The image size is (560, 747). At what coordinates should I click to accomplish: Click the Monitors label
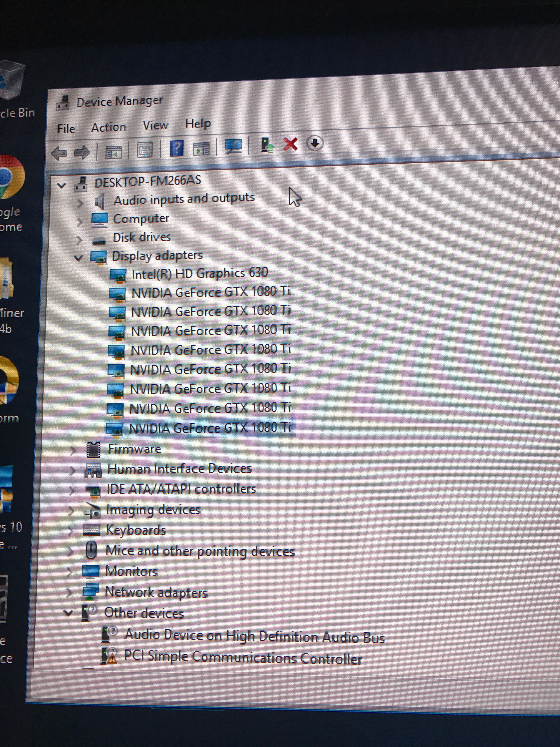[131, 571]
